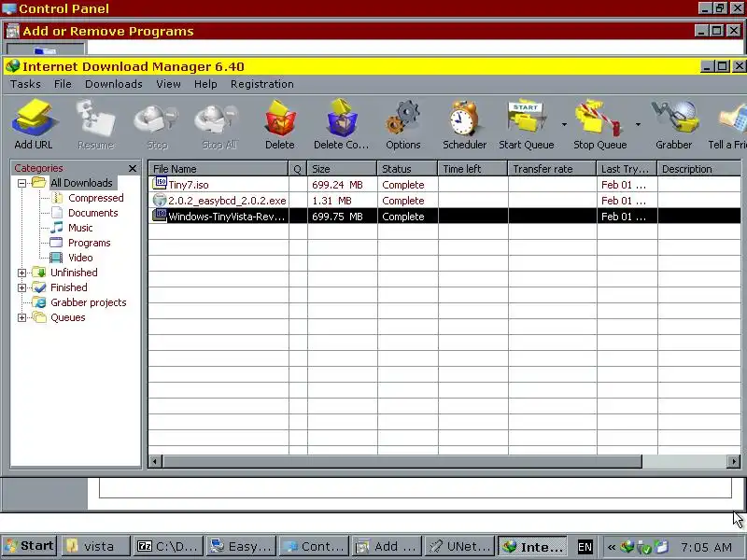Select the 2.0.2_easybcd_2.0.2.exe download
Viewport: 747px width, 560px height.
pos(444,201)
